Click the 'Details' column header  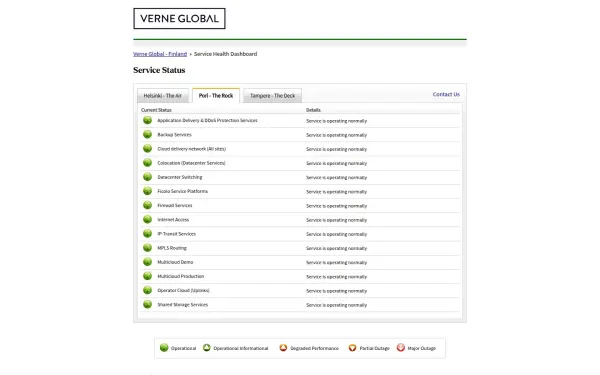[313, 110]
